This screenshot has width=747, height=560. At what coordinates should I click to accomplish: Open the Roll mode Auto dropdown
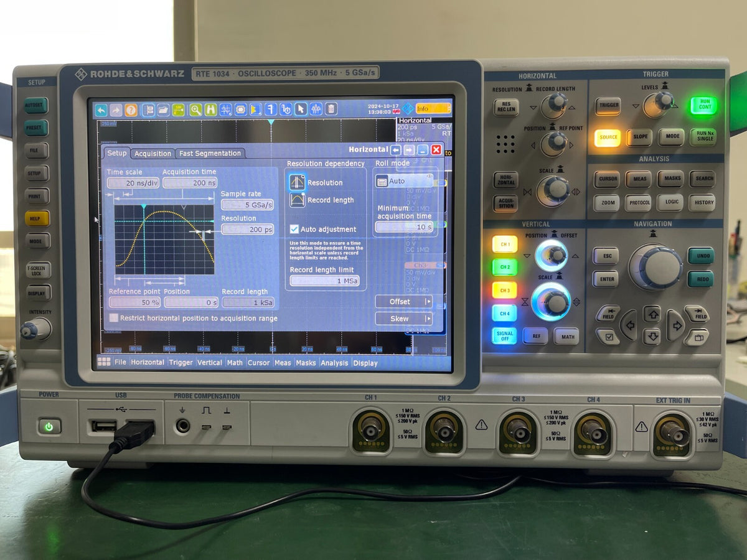[405, 181]
